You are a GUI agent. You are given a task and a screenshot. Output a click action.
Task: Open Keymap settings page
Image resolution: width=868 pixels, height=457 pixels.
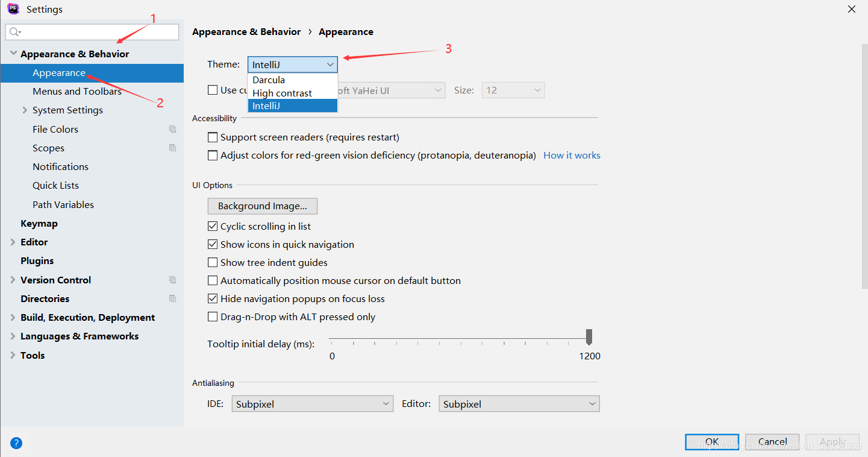39,224
